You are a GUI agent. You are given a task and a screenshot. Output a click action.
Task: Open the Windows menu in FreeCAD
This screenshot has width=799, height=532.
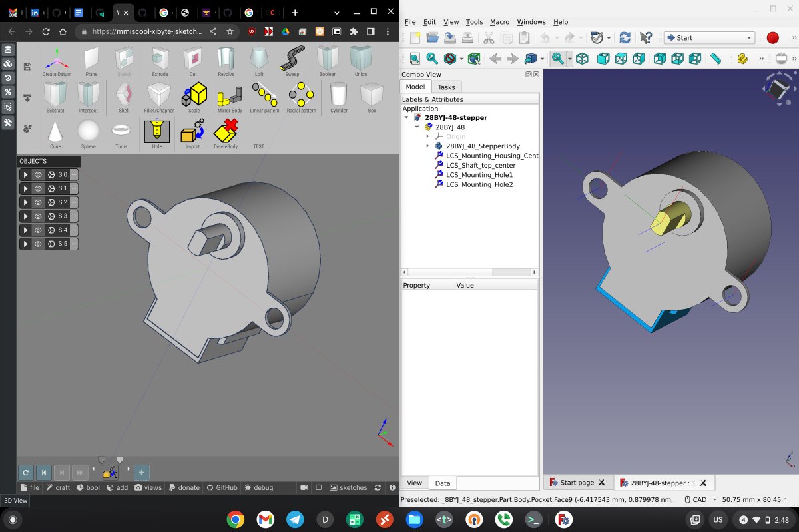coord(531,22)
